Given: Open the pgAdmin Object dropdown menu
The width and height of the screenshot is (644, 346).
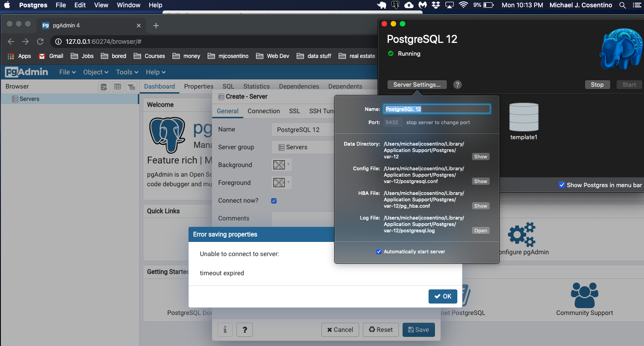Looking at the screenshot, I should 95,72.
